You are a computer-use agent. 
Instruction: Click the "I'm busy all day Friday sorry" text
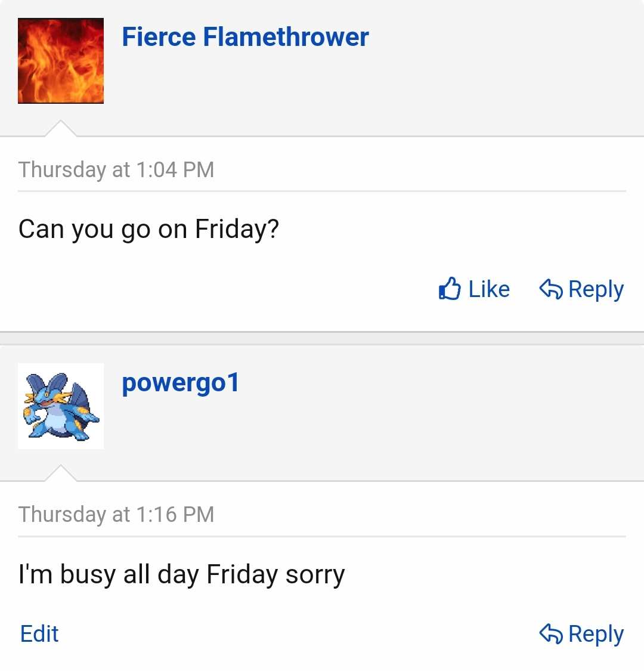pos(181,574)
